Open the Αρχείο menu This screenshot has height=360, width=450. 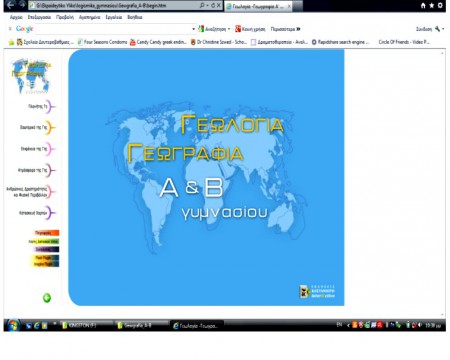pos(16,17)
